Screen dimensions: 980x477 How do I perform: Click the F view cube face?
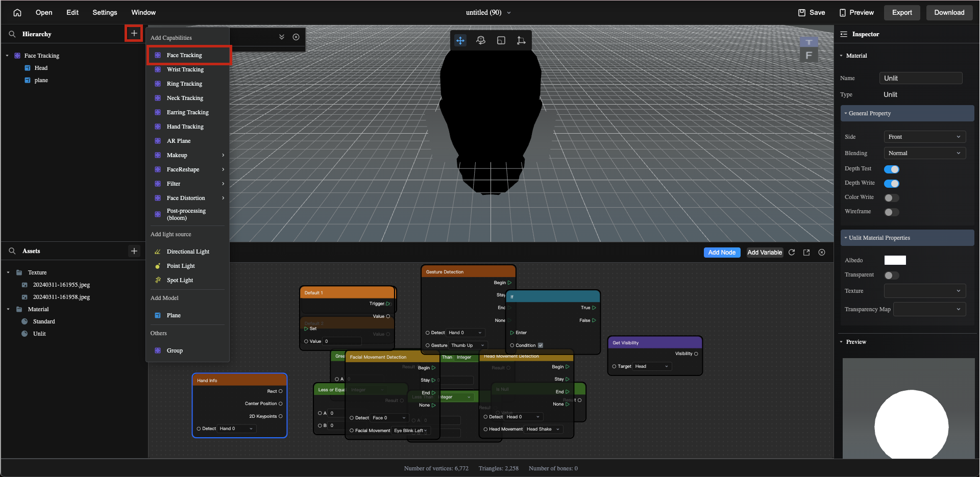tap(808, 55)
